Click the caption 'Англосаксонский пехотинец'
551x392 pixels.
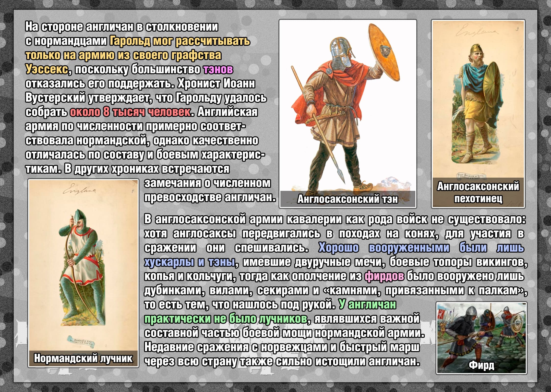(478, 192)
